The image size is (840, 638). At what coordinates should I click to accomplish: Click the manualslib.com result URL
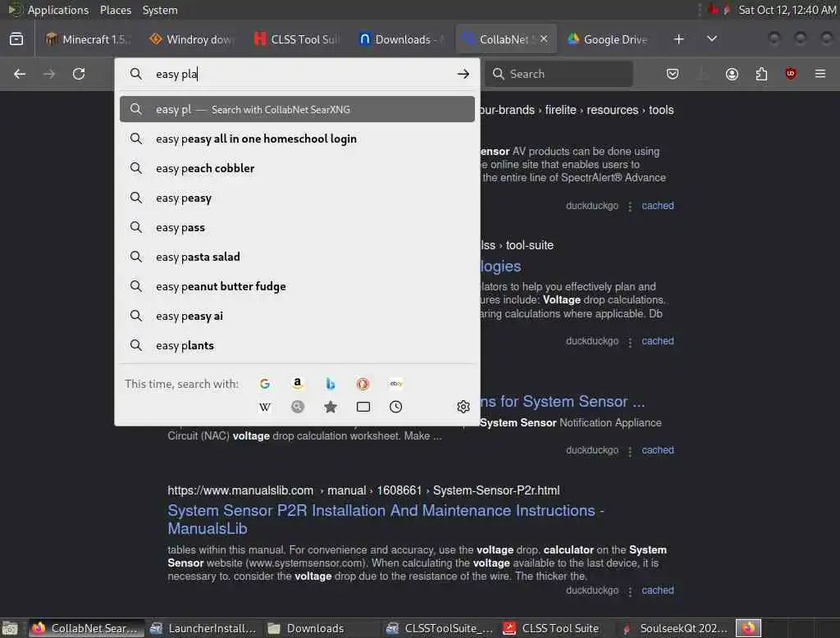coord(363,490)
